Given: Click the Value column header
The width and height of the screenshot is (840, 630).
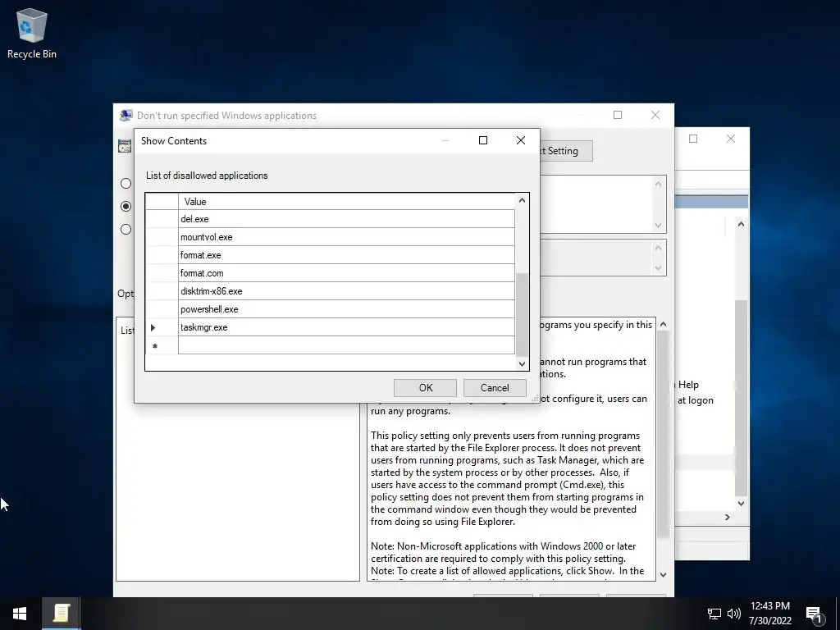Looking at the screenshot, I should 346,202.
